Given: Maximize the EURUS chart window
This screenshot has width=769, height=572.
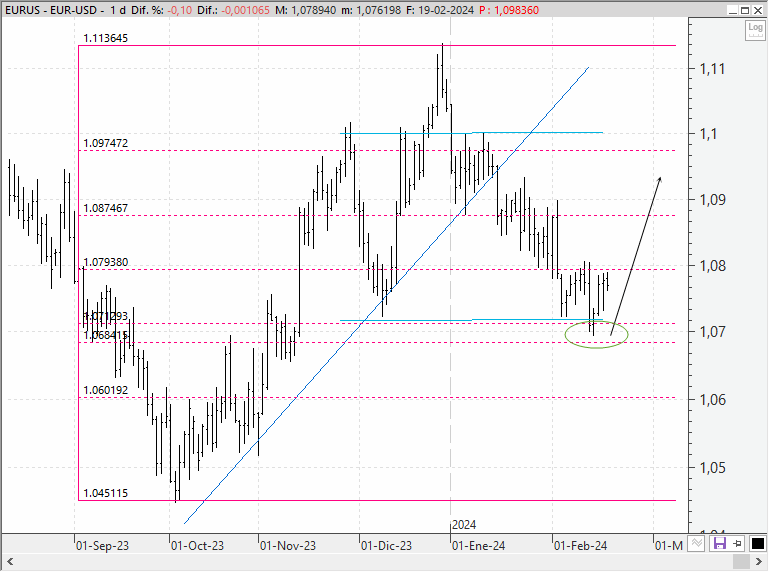Looking at the screenshot, I should pos(745,10).
